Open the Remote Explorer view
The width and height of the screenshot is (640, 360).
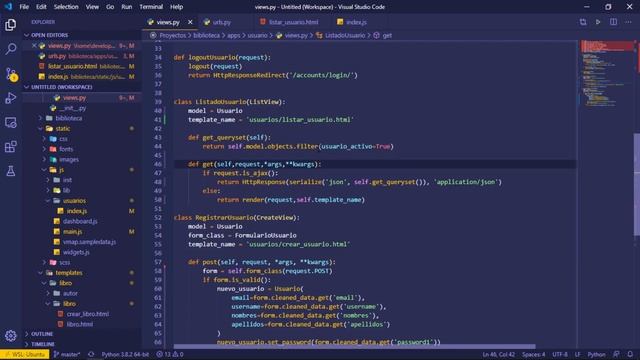click(11, 122)
